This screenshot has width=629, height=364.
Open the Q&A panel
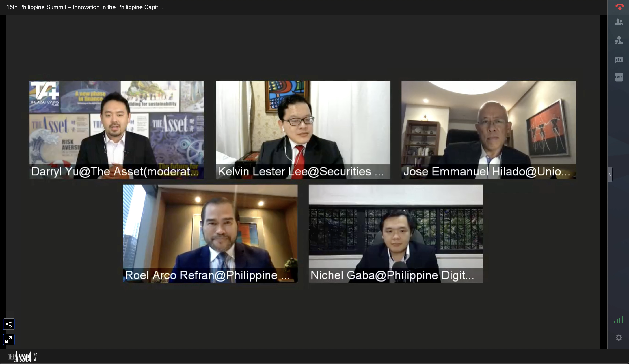619,77
